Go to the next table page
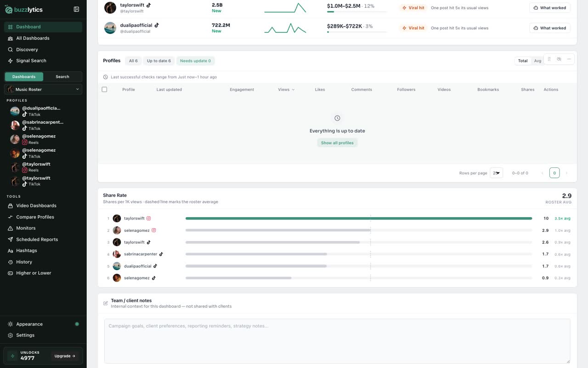 (566, 173)
